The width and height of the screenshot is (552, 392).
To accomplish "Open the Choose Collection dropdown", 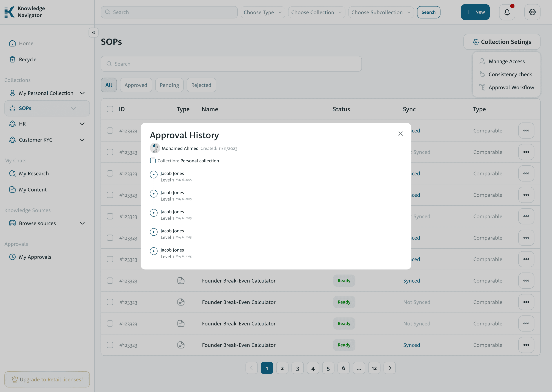I will click(x=316, y=12).
